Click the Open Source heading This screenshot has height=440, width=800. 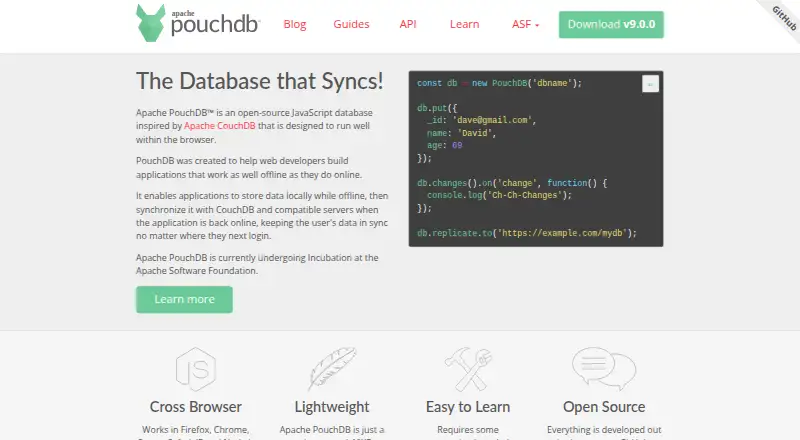604,407
